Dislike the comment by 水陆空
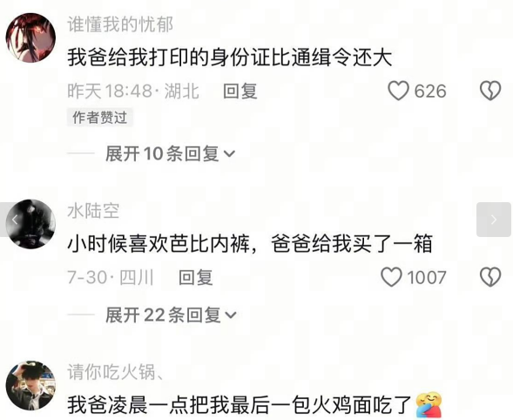513x420 pixels. point(490,277)
